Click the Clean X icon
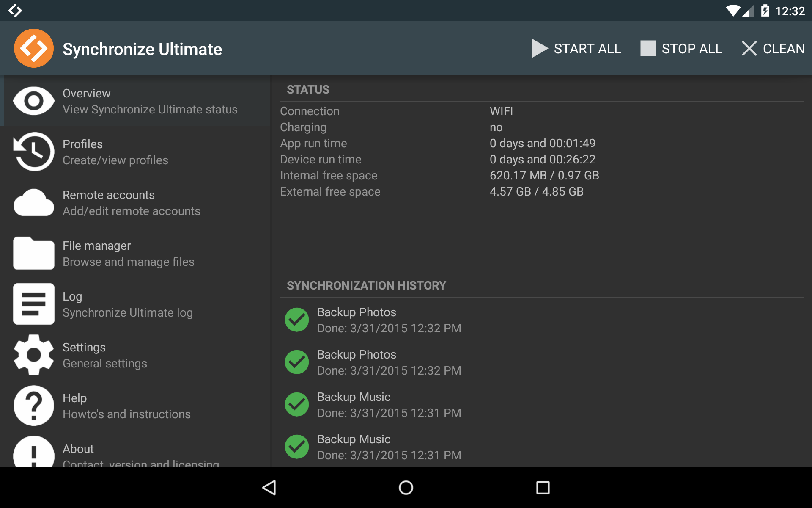 click(749, 48)
